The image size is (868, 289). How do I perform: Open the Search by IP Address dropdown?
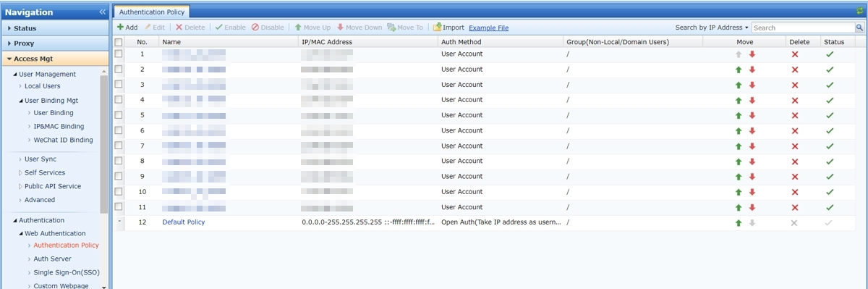pyautogui.click(x=712, y=28)
